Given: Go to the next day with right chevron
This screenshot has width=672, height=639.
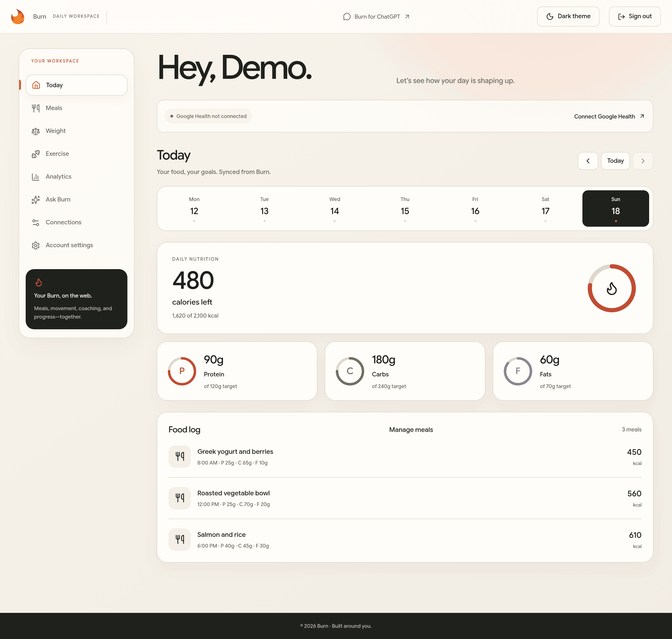Looking at the screenshot, I should pyautogui.click(x=643, y=161).
